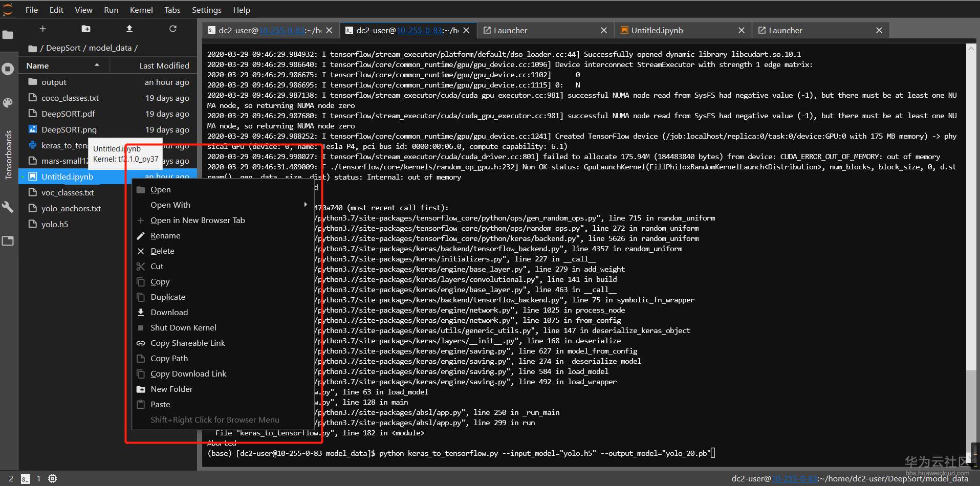Show running terminals and kernels panel
This screenshot has width=980, height=486.
8,69
